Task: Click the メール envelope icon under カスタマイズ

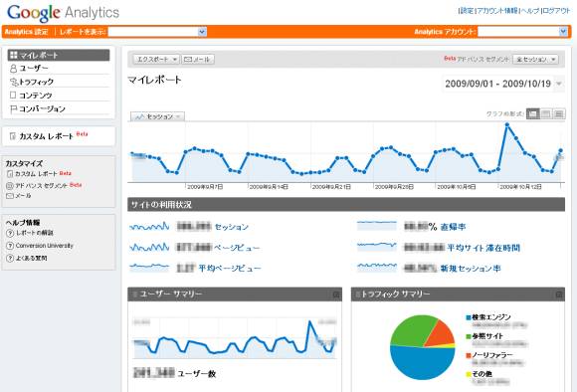Action: coord(10,196)
